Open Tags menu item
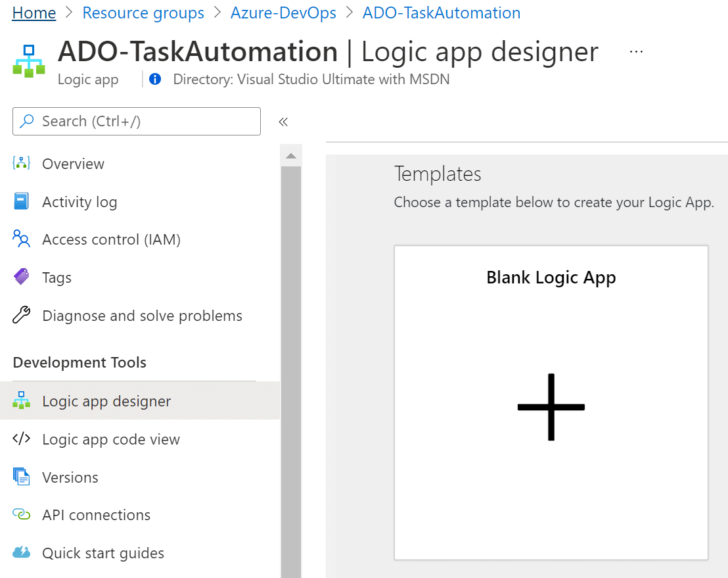Screen dimensions: 728x578 point(139,277)
